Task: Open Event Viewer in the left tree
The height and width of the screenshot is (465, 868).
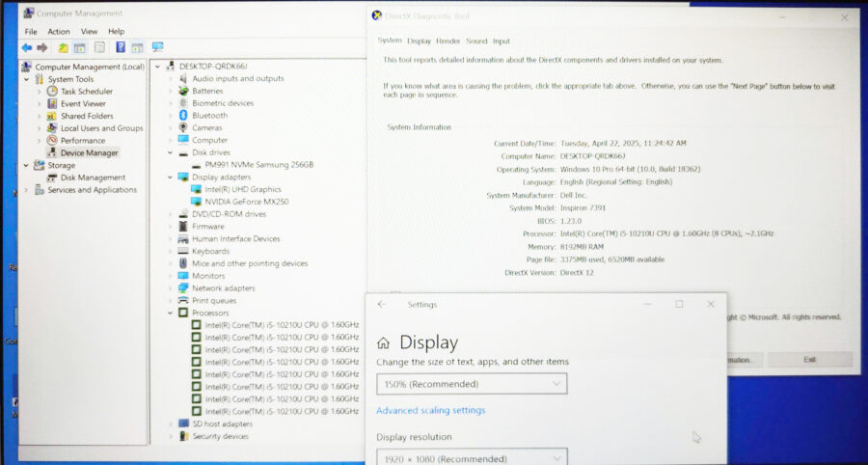Action: click(x=83, y=103)
